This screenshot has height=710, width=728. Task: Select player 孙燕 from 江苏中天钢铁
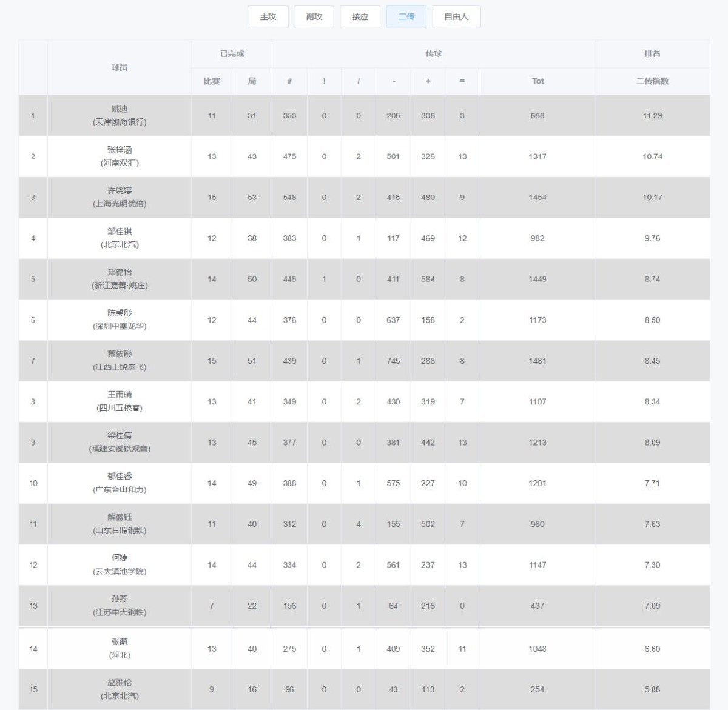pyautogui.click(x=120, y=605)
